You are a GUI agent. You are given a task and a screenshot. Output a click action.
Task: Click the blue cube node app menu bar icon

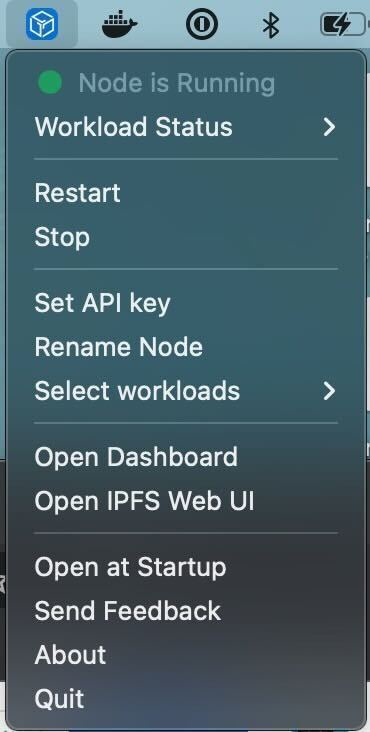42,24
